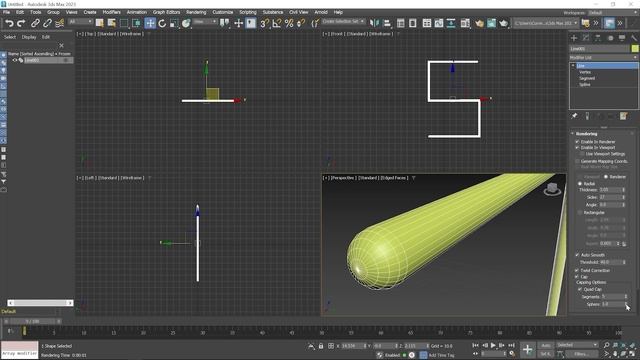Toggle visibility eye of Line001 in Scene Explorer
Screen dimensions: 640x360
coord(15,60)
